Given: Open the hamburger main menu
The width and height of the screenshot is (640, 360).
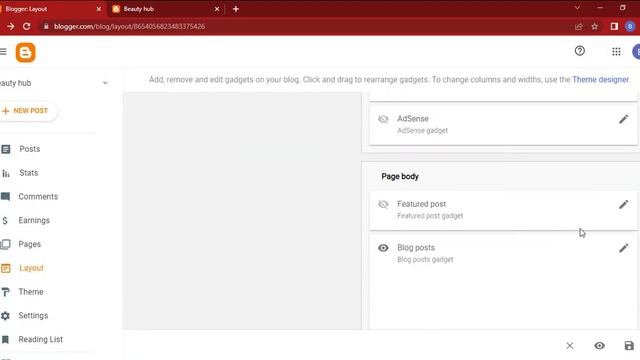Looking at the screenshot, I should pyautogui.click(x=3, y=51).
